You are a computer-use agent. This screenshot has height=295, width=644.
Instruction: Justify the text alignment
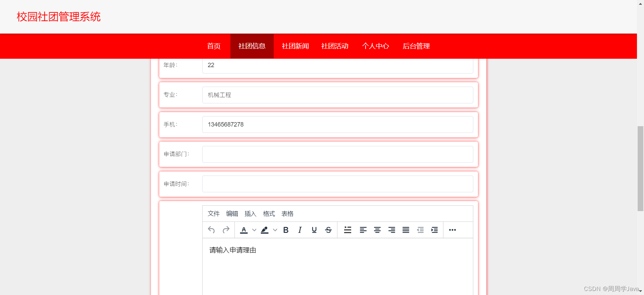pos(406,230)
